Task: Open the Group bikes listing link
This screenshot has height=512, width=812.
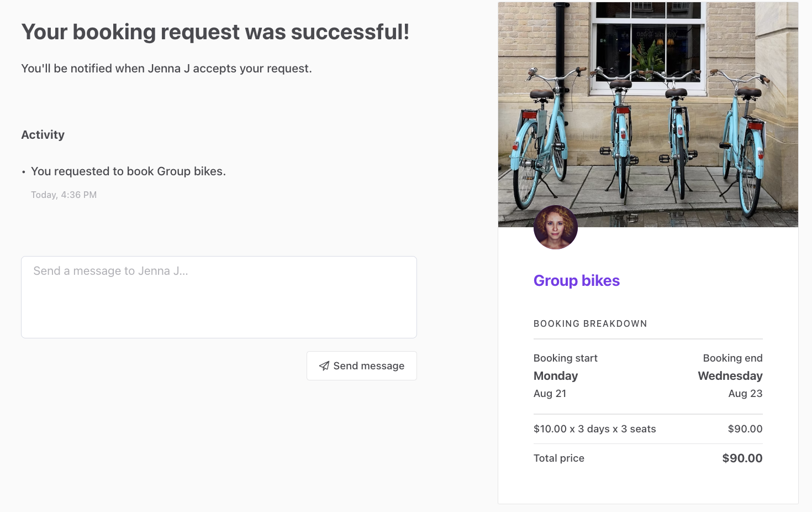Action: pyautogui.click(x=576, y=281)
